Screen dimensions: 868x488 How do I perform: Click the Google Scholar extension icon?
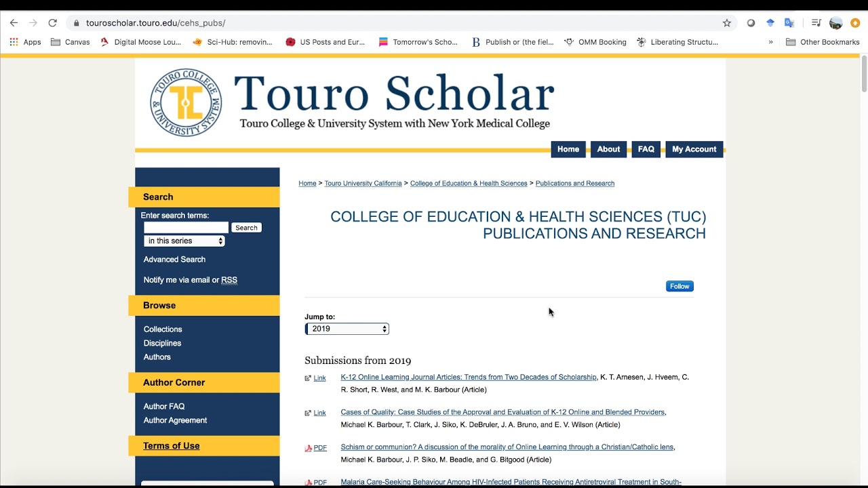tap(770, 22)
